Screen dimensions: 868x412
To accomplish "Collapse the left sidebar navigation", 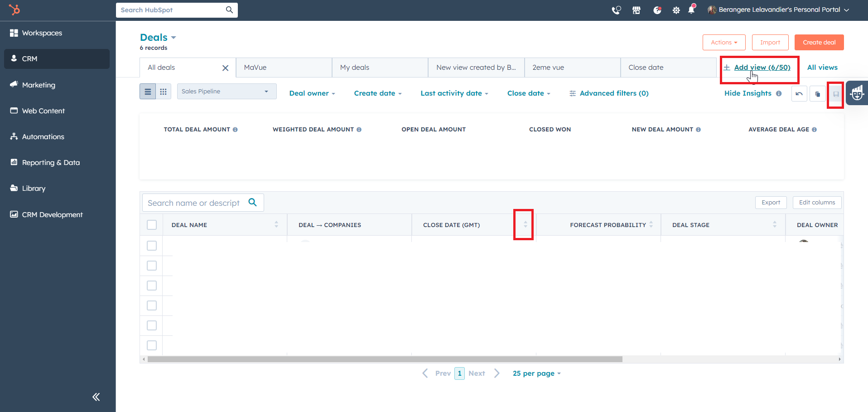I will coord(96,397).
